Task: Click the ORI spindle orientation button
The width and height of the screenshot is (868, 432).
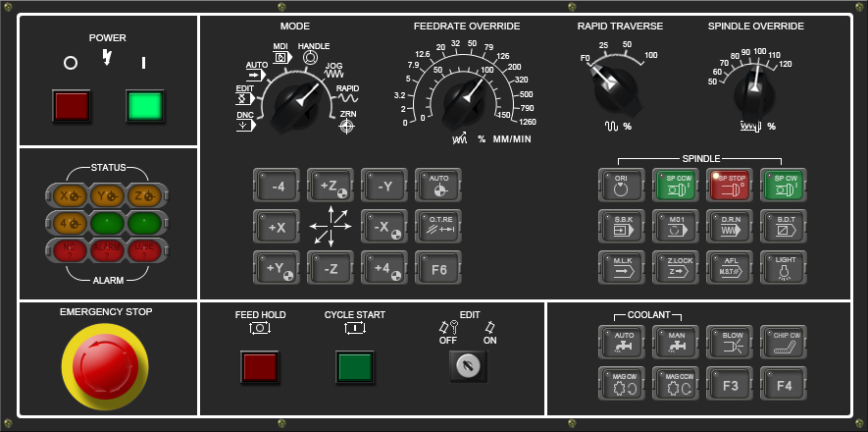Action: coord(621,184)
